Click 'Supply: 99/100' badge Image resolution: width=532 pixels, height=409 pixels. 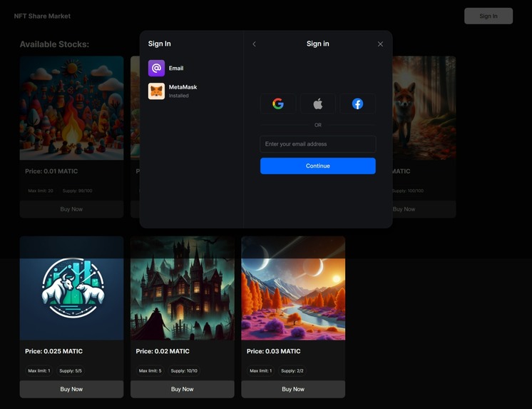77,191
